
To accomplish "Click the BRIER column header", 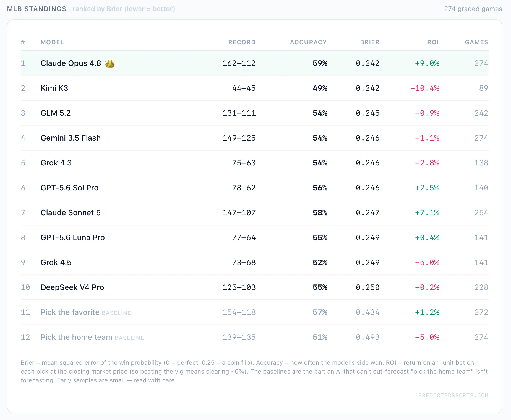I will (x=370, y=42).
